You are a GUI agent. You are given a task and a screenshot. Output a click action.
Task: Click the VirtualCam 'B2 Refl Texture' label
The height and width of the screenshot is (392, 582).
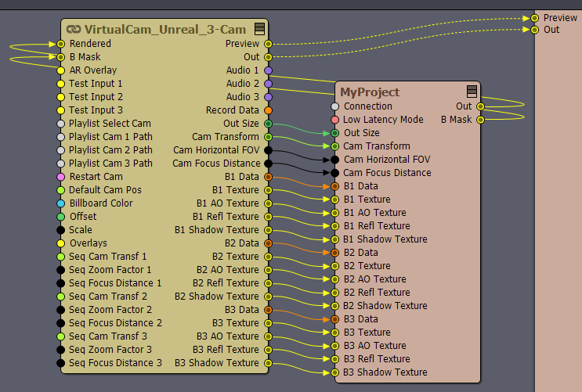[x=226, y=283]
